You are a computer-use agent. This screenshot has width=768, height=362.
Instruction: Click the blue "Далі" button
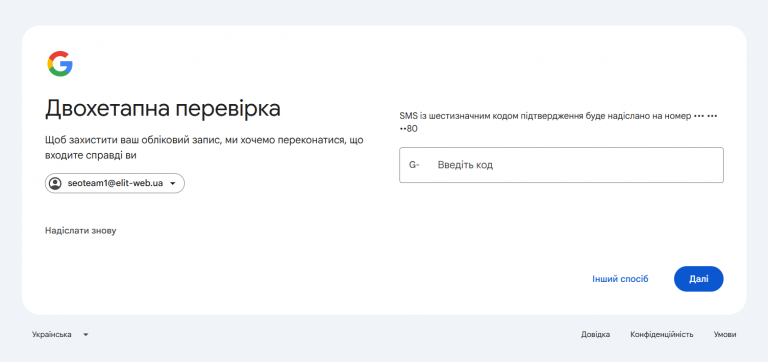tap(698, 279)
